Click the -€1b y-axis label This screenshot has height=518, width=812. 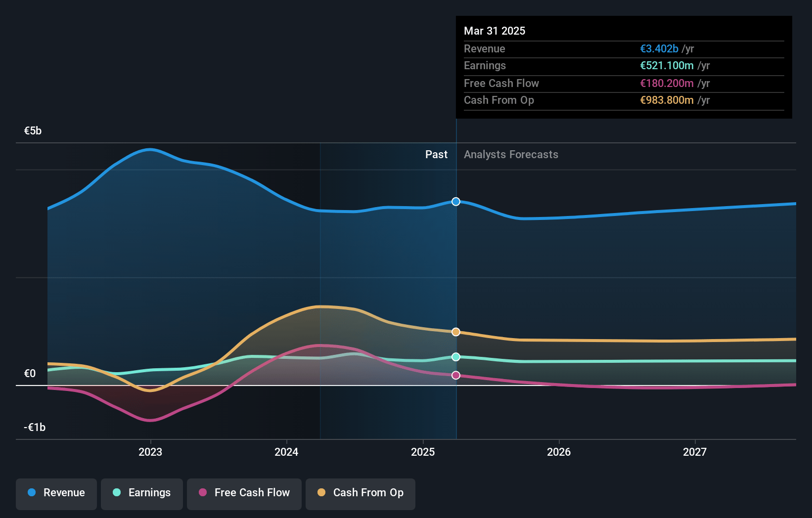point(35,428)
